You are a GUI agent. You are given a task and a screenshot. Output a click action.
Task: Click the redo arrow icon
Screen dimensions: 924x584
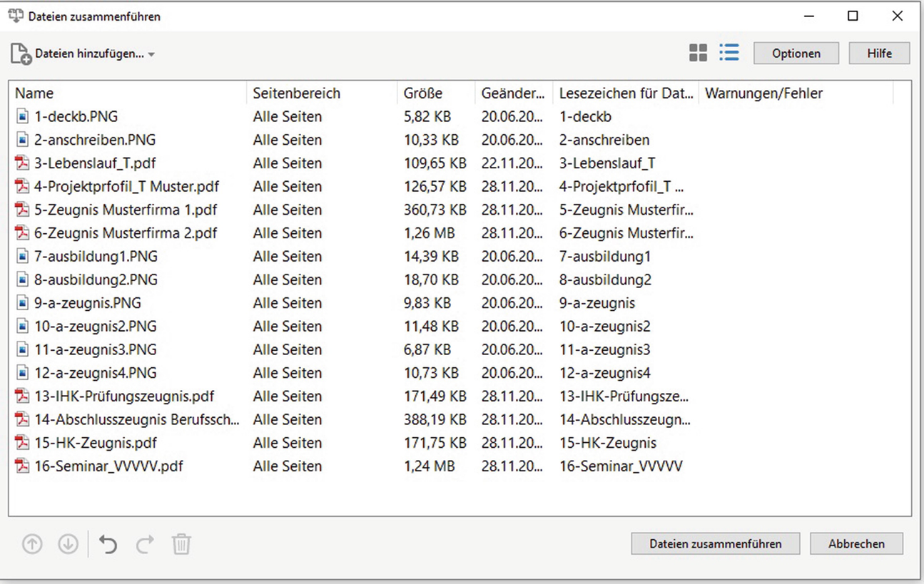tap(145, 545)
